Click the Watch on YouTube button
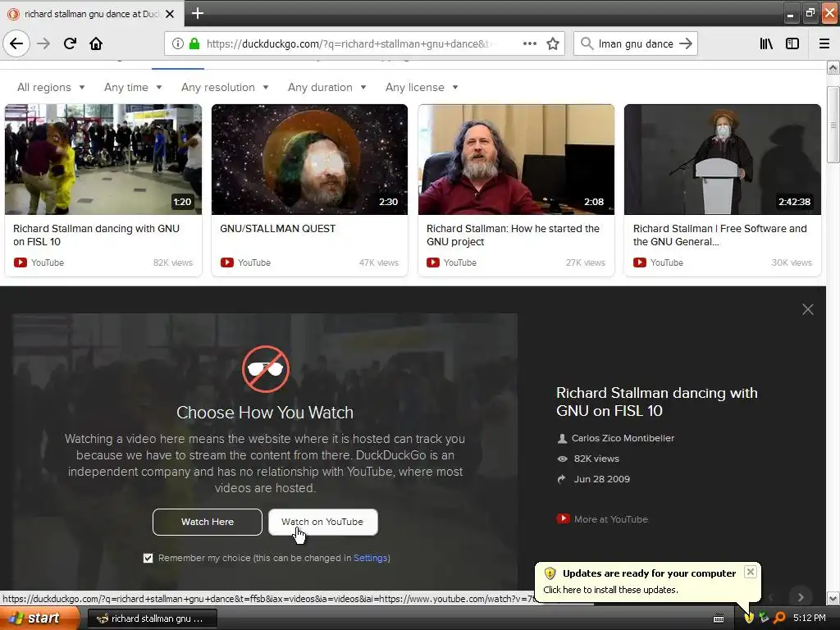The height and width of the screenshot is (630, 840). tap(322, 522)
